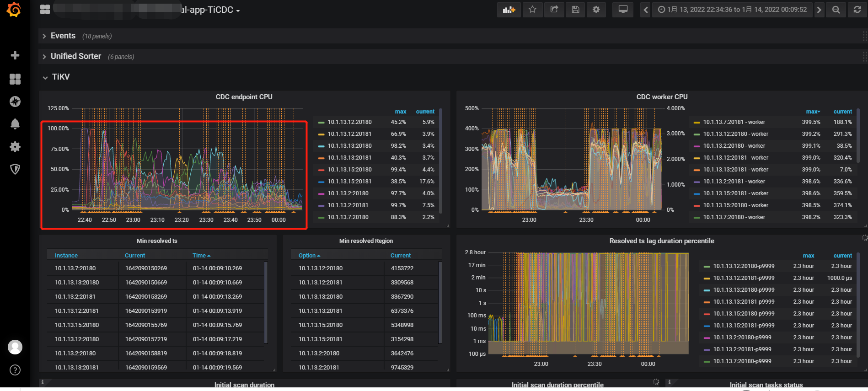Open the Share dashboard icon
Viewport: 868px width, 391px height.
[554, 10]
